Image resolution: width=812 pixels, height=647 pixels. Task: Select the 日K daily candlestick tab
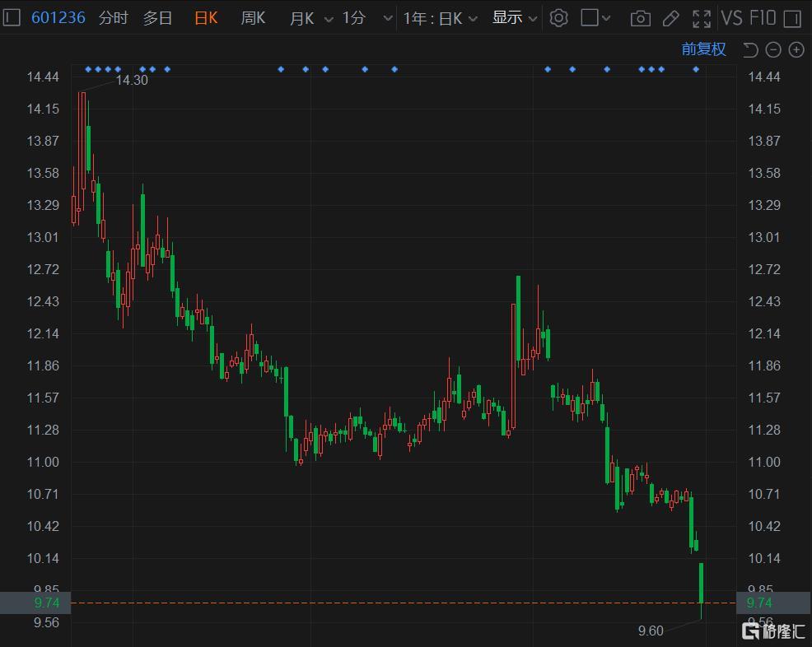pos(206,18)
